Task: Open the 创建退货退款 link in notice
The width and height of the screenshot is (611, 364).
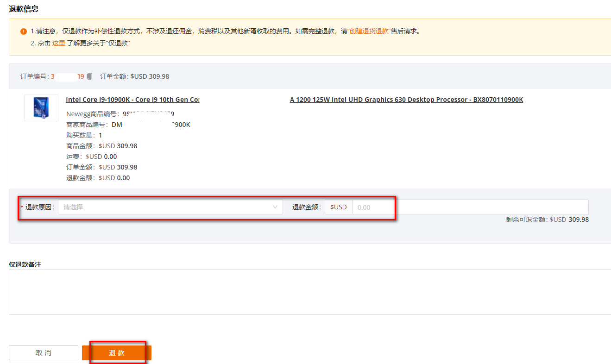Action: 369,31
